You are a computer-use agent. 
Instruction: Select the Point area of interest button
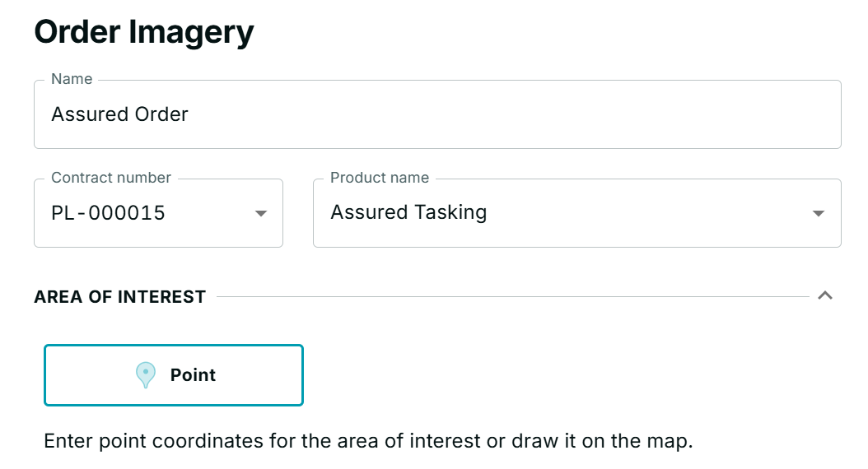(x=174, y=375)
